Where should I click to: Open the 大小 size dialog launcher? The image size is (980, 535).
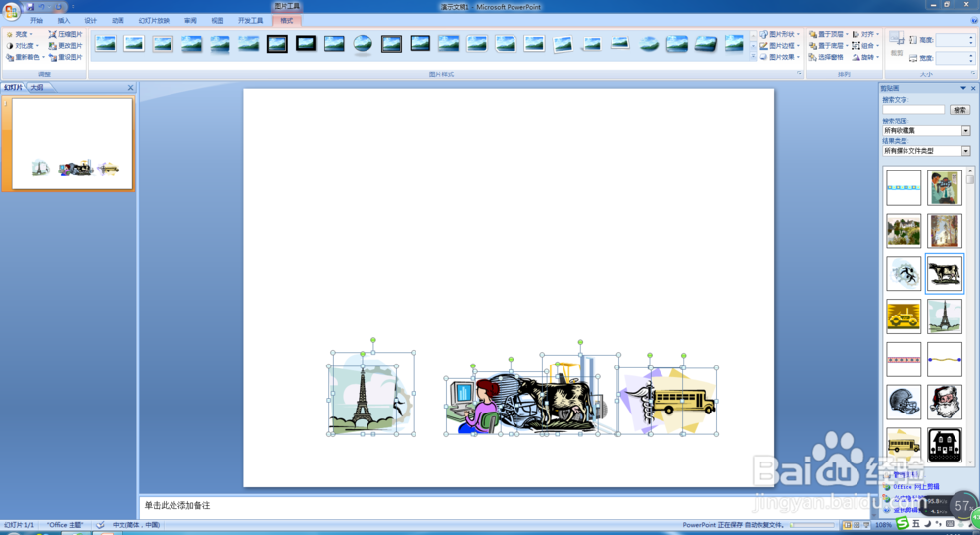coord(973,73)
